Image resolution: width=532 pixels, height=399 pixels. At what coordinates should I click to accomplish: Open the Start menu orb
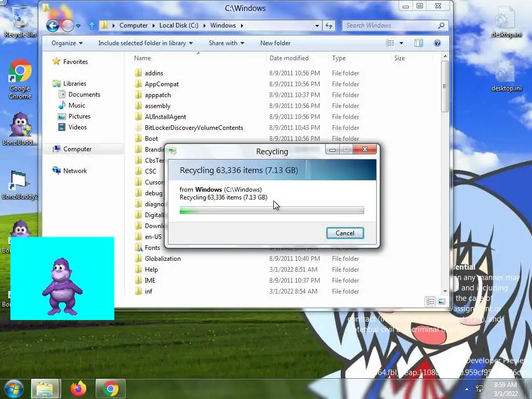[x=14, y=389]
